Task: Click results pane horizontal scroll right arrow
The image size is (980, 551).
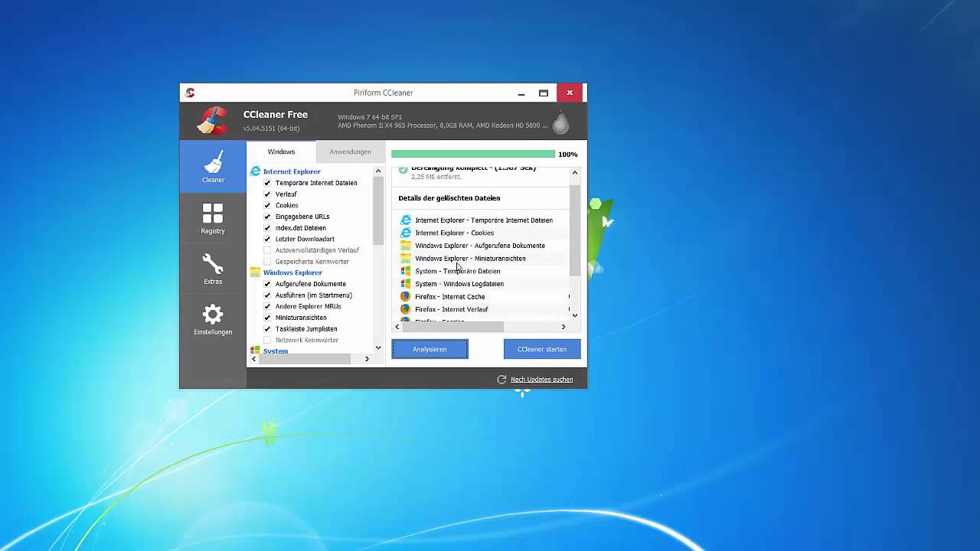Action: (563, 327)
